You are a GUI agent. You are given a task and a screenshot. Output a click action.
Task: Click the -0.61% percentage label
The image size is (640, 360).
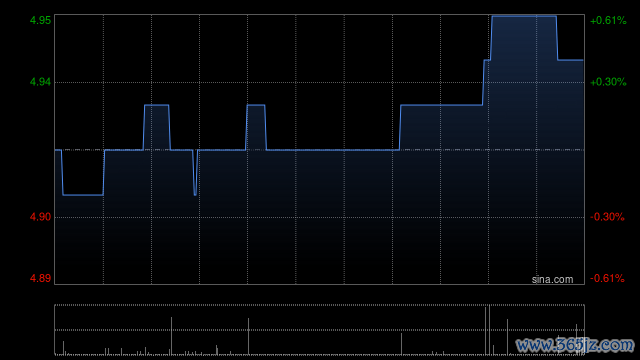tap(607, 278)
